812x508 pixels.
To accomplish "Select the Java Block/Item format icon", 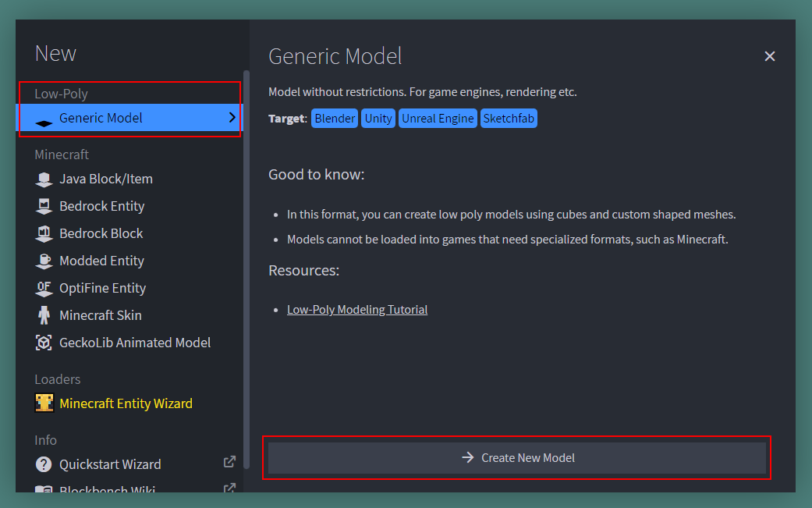I will pos(44,179).
